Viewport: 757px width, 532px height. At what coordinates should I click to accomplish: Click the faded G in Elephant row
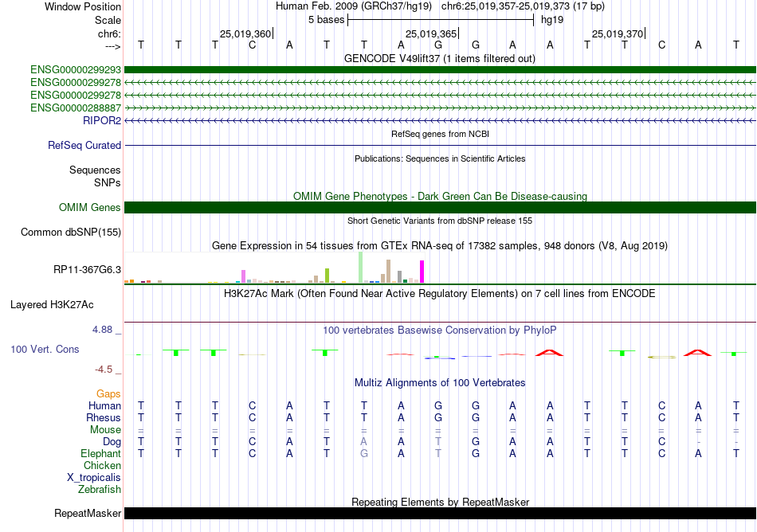tap(364, 454)
